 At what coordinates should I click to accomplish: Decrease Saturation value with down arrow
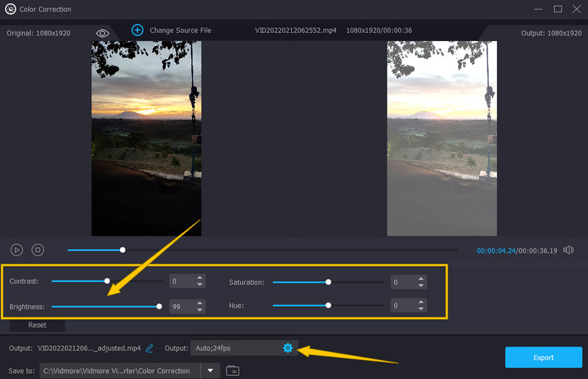(x=421, y=285)
